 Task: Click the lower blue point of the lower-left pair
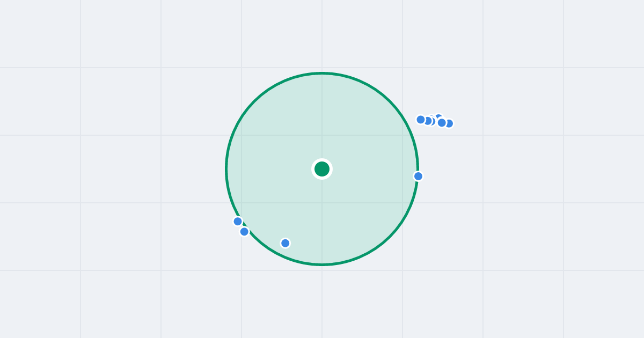[244, 232]
